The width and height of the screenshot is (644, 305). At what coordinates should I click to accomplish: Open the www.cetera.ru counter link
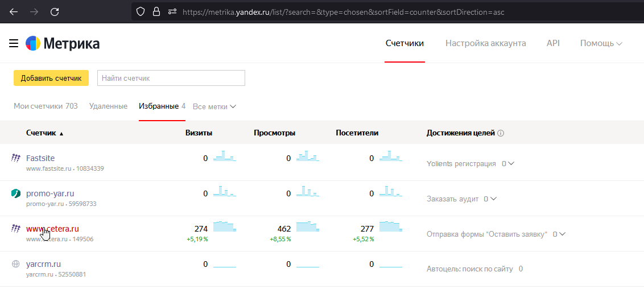coord(52,229)
